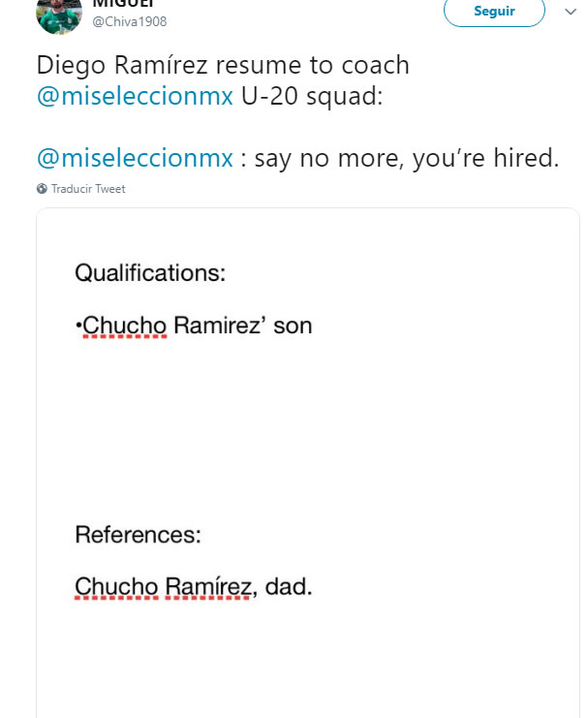Click the "Qualifications:" heading in the image

point(150,273)
